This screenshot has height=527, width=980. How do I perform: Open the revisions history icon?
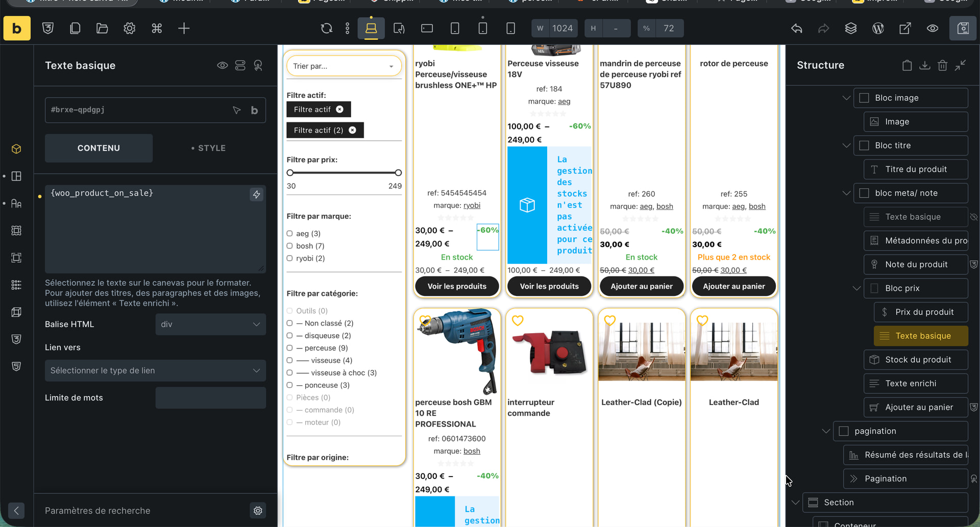pyautogui.click(x=327, y=29)
